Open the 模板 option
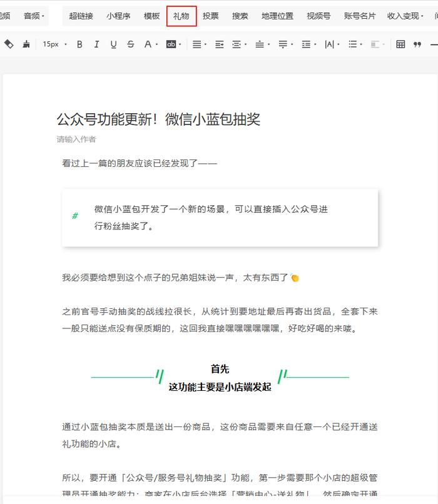 152,16
